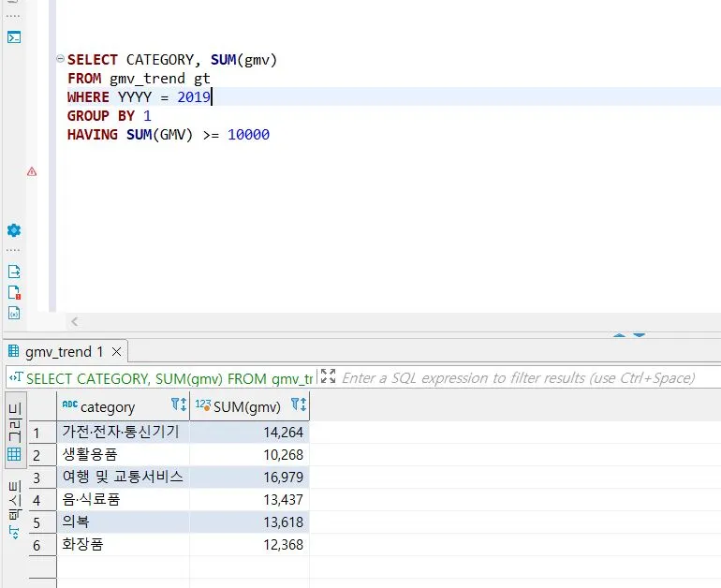The image size is (721, 588).
Task: Close the gmv_trend 1 result tab
Action: click(117, 352)
